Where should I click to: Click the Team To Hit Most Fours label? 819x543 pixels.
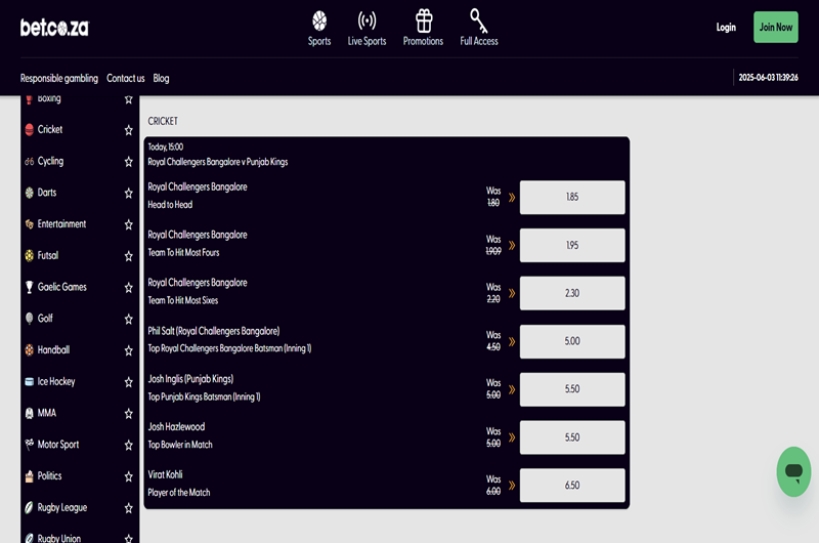183,253
